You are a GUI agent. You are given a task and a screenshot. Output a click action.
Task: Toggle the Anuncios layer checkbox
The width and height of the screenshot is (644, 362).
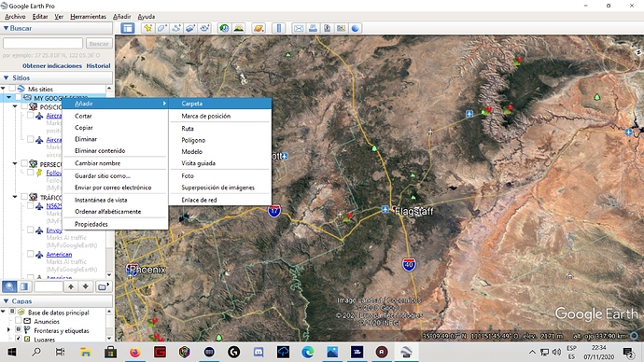pyautogui.click(x=18, y=321)
